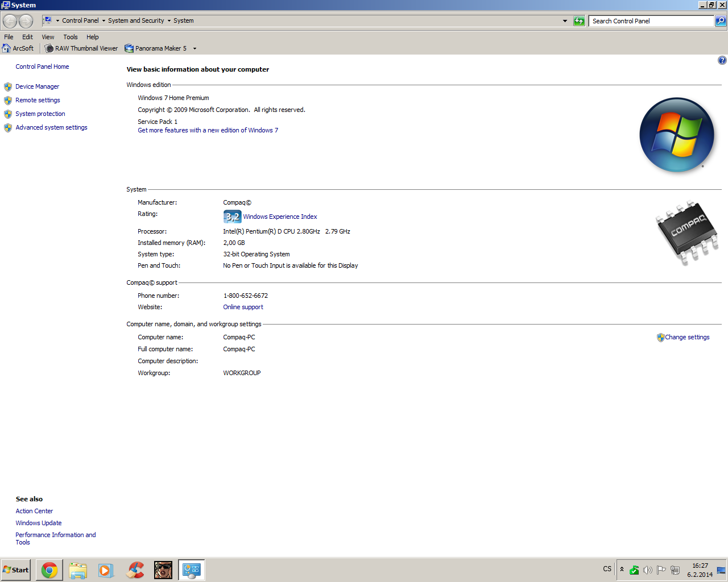Click the Forward navigation arrow button

(x=26, y=22)
